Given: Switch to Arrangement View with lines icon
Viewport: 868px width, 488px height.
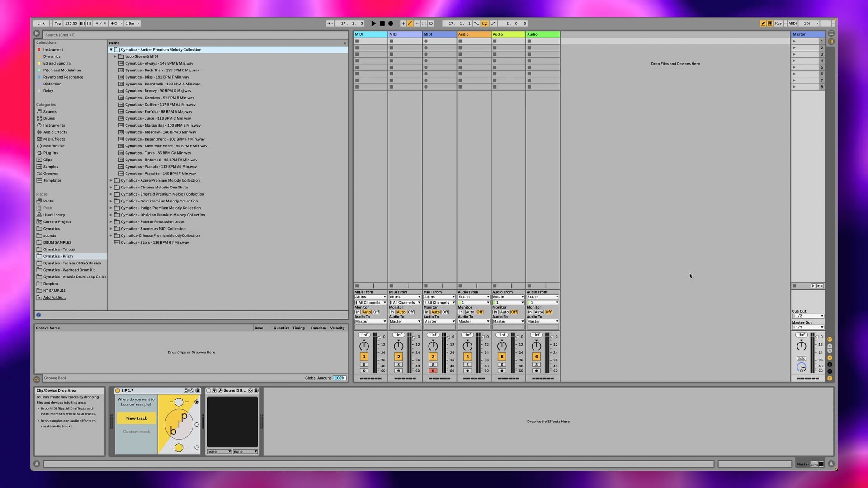Looking at the screenshot, I should pos(831,33).
